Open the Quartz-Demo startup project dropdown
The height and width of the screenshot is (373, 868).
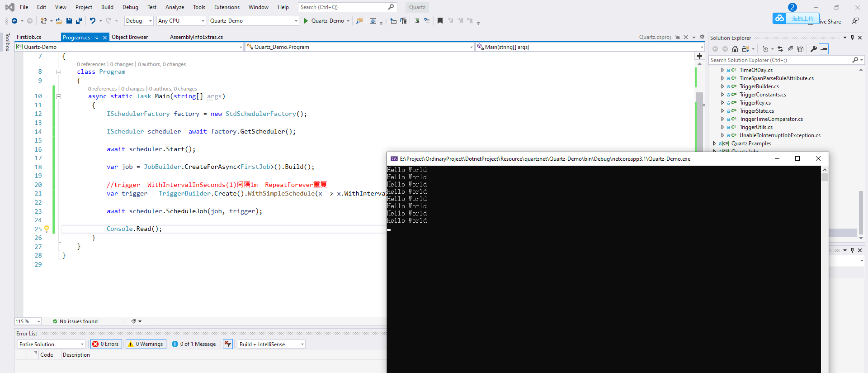(254, 21)
